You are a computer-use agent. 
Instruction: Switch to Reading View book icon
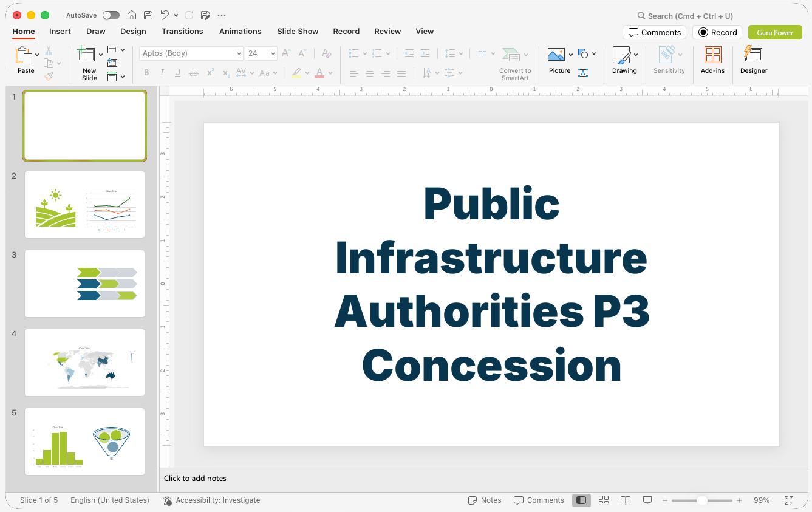(x=626, y=500)
